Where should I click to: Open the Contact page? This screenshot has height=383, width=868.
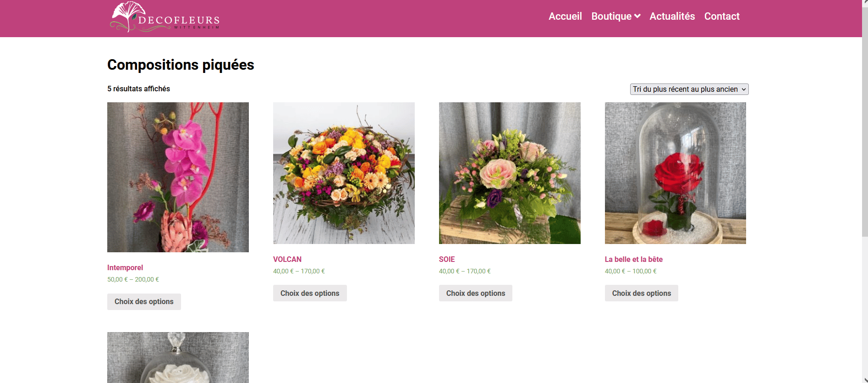[721, 17]
